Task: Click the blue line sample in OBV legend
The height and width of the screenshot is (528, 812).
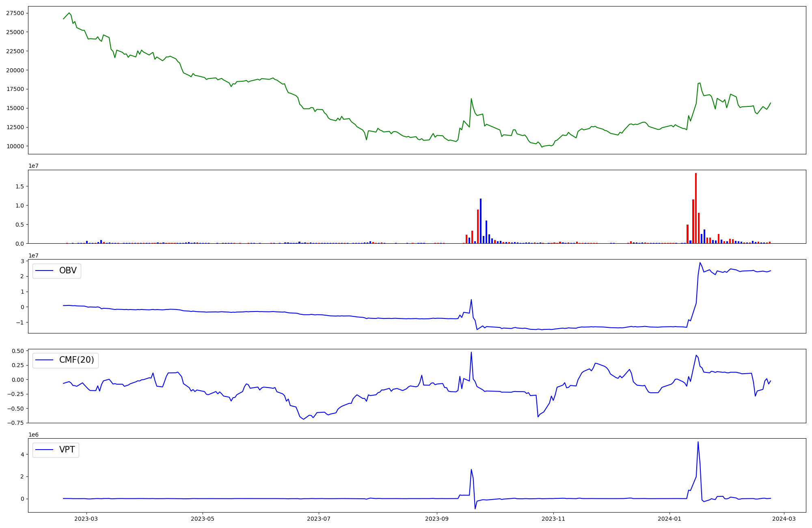Action: point(45,270)
